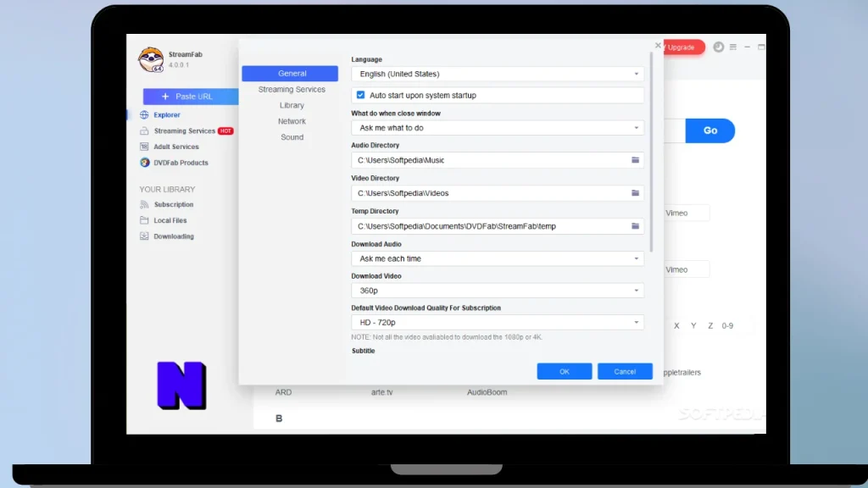The width and height of the screenshot is (868, 488).
Task: Open the Language dropdown
Action: pos(497,74)
